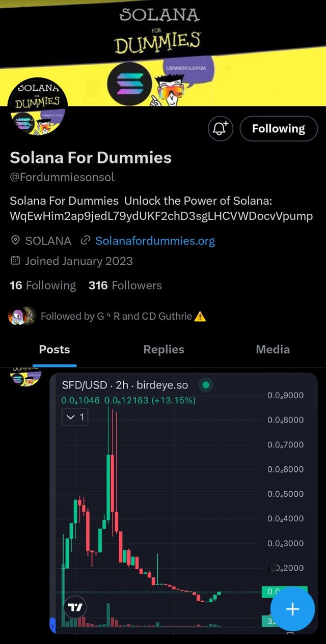Tap the notification bell with plus icon
The width and height of the screenshot is (326, 644).
pyautogui.click(x=221, y=129)
